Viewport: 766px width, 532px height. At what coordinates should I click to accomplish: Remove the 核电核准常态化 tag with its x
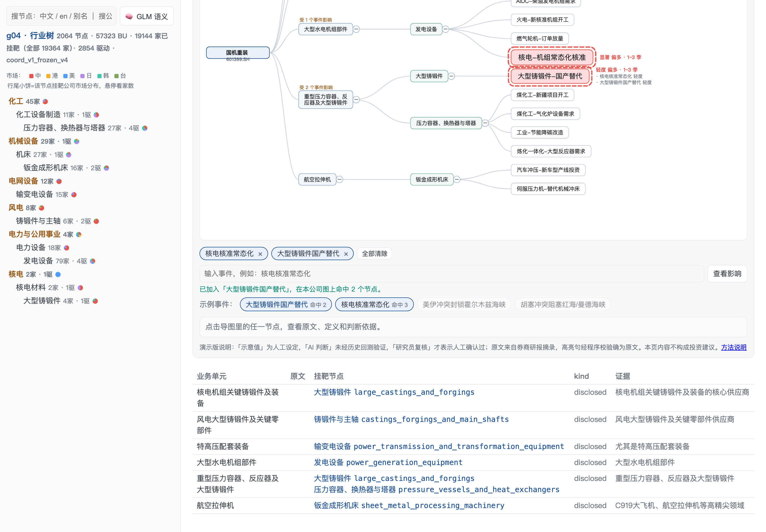tap(260, 254)
